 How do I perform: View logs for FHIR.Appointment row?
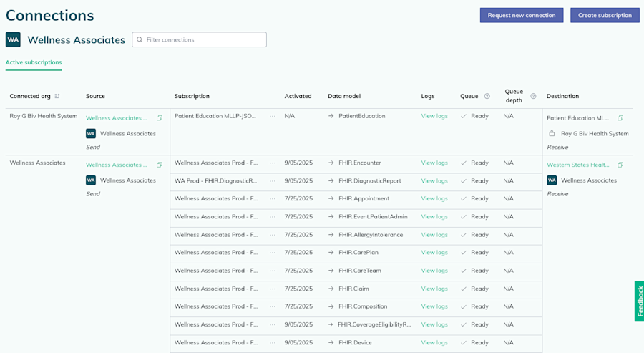pos(434,199)
